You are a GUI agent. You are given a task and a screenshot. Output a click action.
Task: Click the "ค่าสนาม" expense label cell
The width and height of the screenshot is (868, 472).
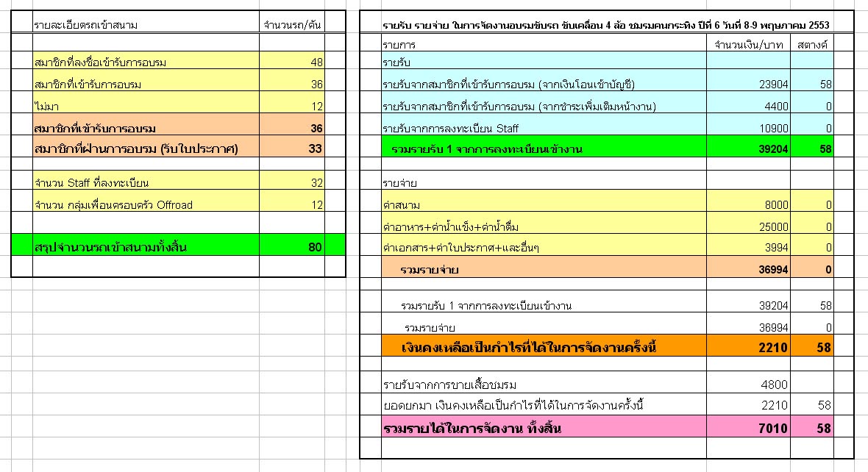pyautogui.click(x=543, y=204)
